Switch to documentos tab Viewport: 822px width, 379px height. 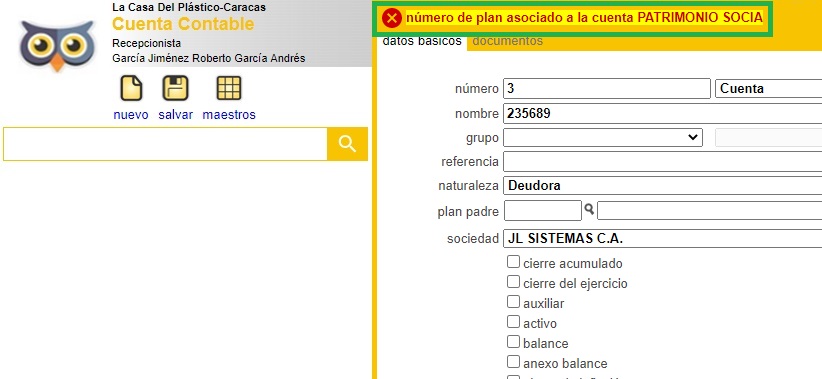point(507,41)
